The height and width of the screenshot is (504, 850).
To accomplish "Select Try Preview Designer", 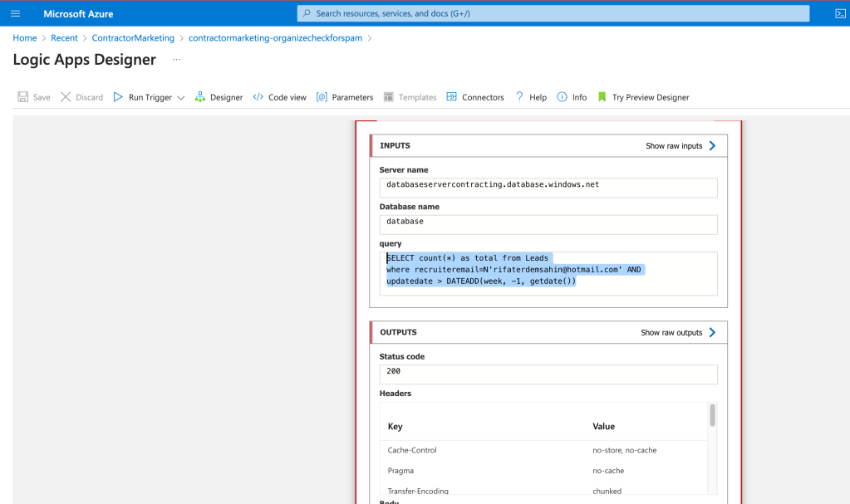I will pyautogui.click(x=643, y=97).
